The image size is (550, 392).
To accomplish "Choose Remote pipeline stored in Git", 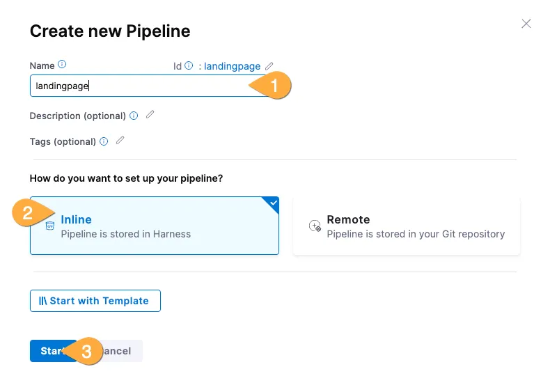I will (407, 226).
